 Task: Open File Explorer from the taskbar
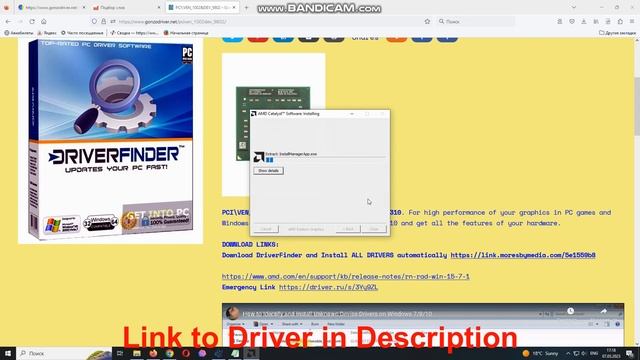click(137, 353)
